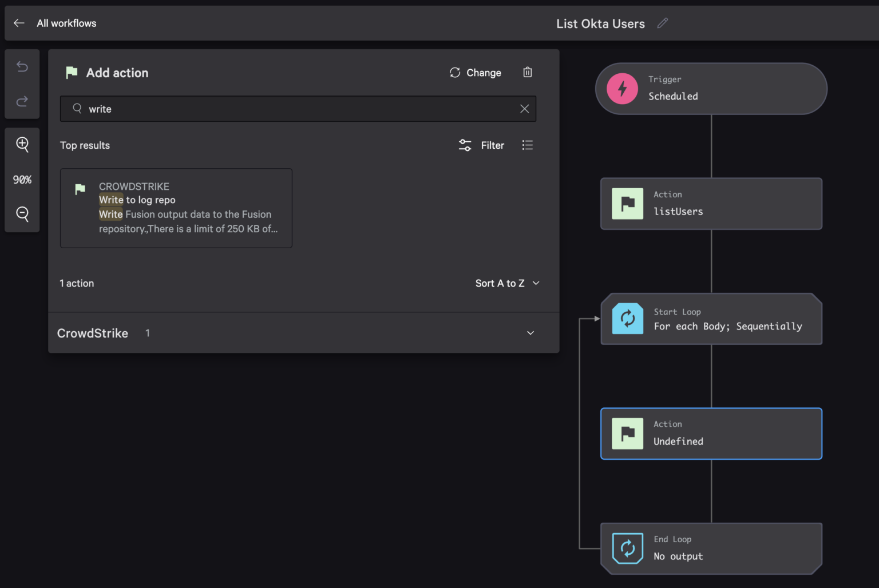Collapse the CrowdStrike results section

(530, 332)
